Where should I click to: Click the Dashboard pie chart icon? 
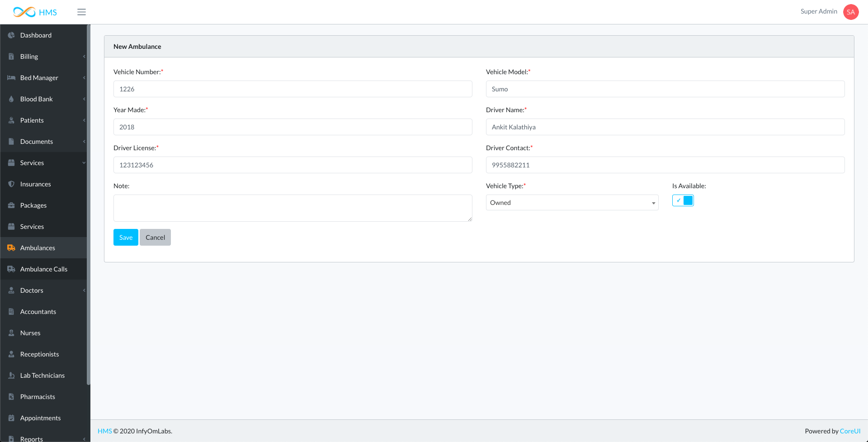[x=11, y=35]
